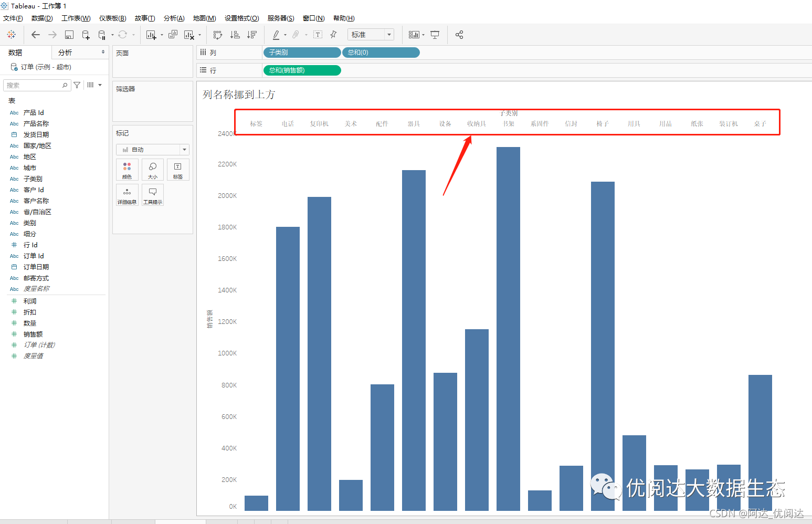
Task: Sort descending toolbar icon
Action: click(x=252, y=35)
